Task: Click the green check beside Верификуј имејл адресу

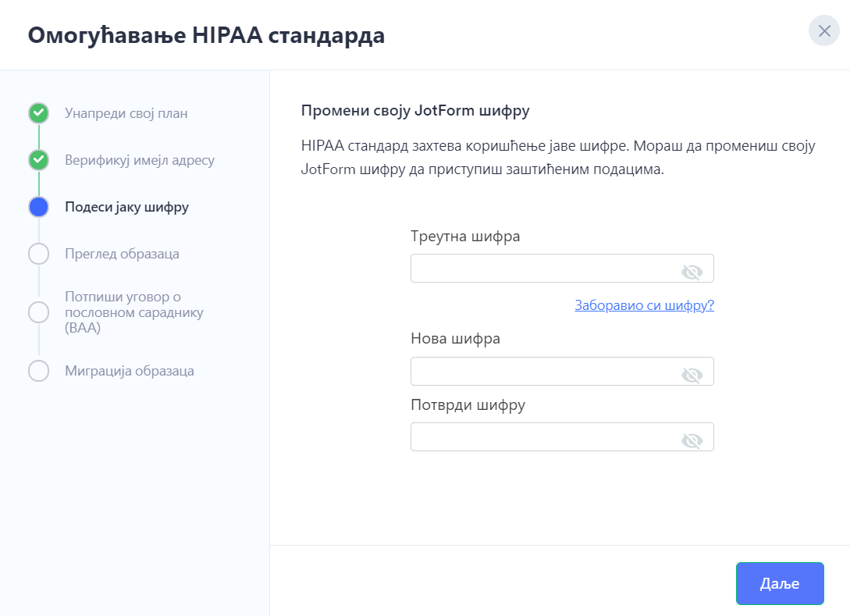Action: point(38,160)
